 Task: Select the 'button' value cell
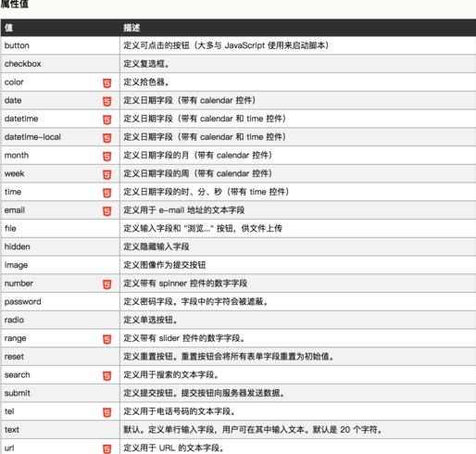pyautogui.click(x=60, y=45)
